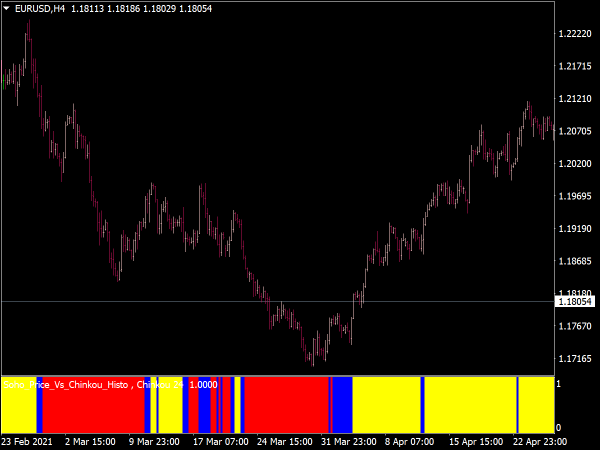Screen dimensions: 600x450
Task: Click the close price 1.18054 in header
Action: click(196, 9)
